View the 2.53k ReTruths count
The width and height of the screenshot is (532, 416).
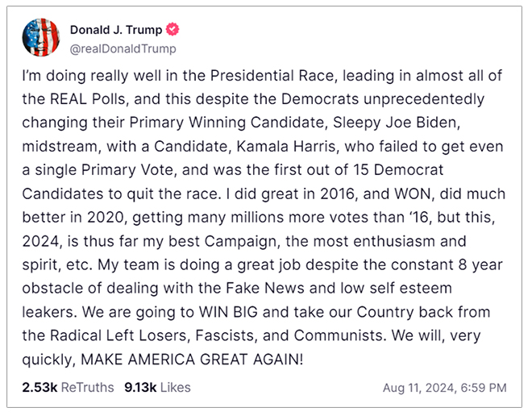[x=39, y=387]
